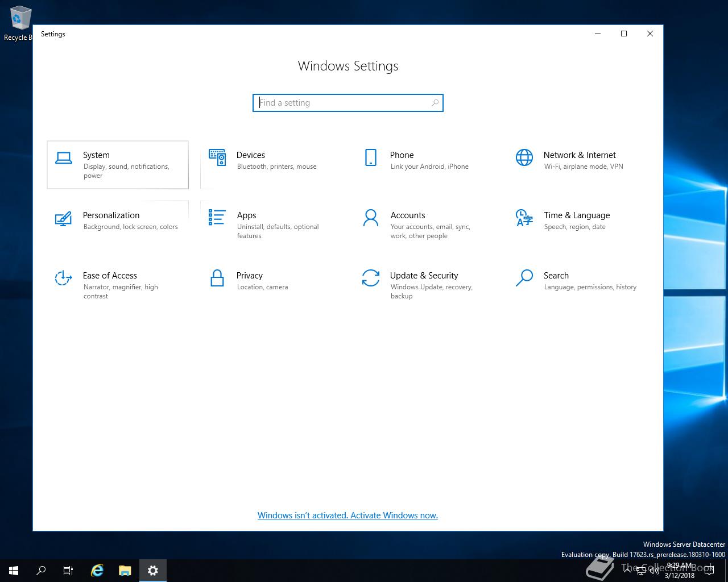The height and width of the screenshot is (582, 728).
Task: Open the Devices keyboard-speaker icon
Action: [217, 157]
